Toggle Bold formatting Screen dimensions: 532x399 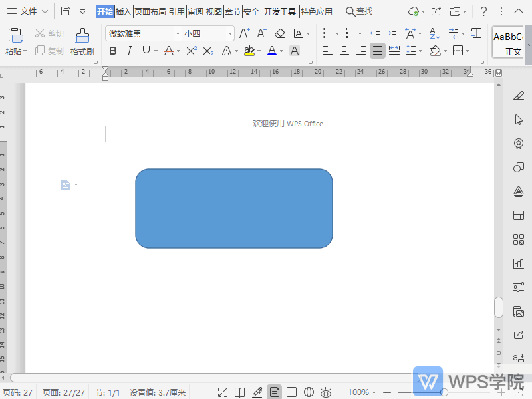(x=113, y=51)
